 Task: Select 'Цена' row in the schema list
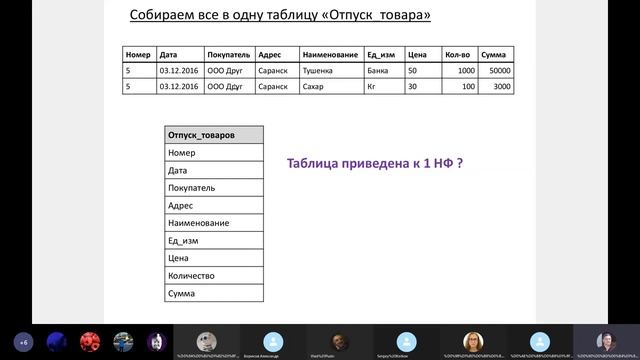[x=214, y=258]
